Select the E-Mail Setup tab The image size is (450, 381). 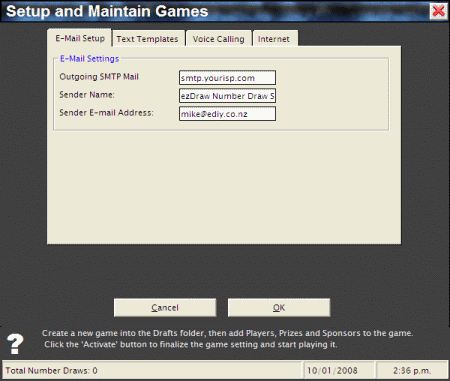[x=80, y=38]
